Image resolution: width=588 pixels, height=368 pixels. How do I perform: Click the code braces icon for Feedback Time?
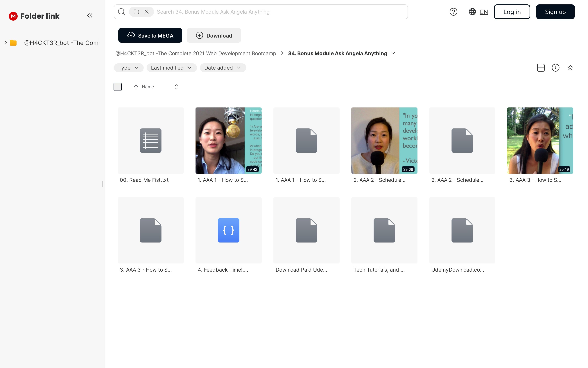pyautogui.click(x=228, y=230)
